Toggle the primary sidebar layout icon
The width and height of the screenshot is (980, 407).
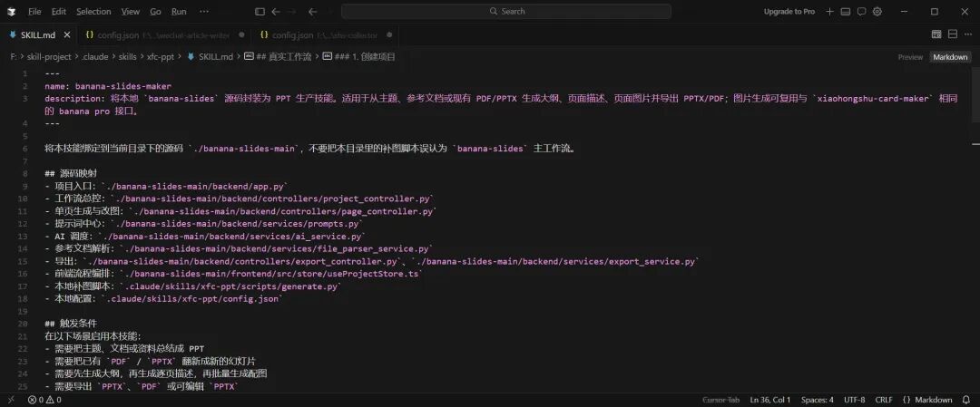260,11
